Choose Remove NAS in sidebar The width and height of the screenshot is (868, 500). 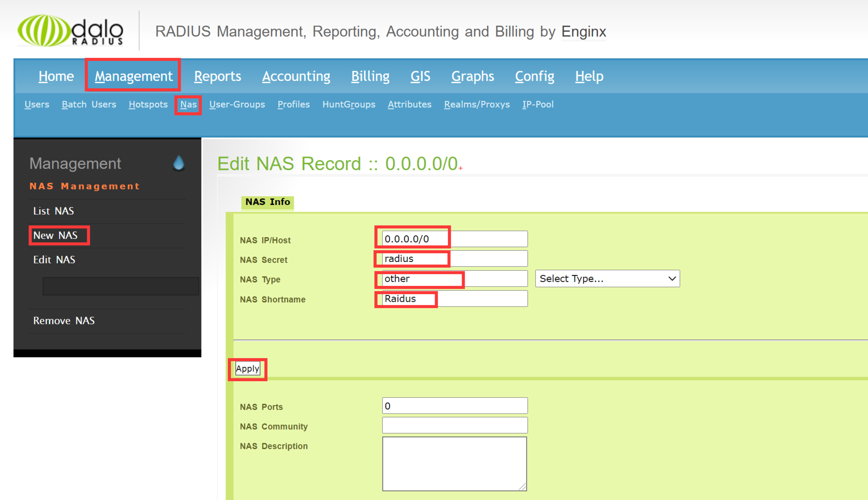coord(64,320)
